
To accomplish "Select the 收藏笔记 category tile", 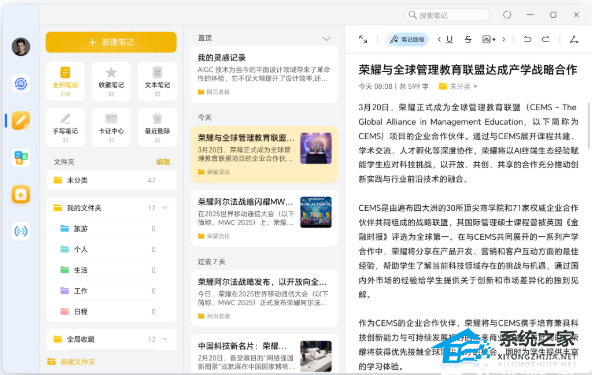I will tap(111, 81).
